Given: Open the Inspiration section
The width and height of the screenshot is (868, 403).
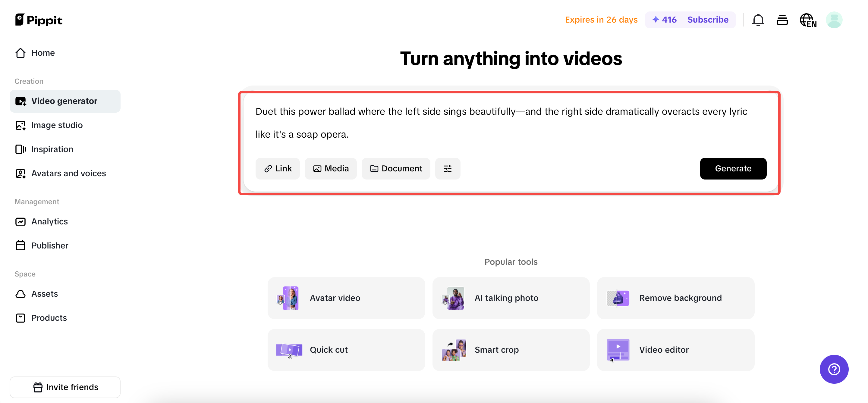Looking at the screenshot, I should coord(52,149).
